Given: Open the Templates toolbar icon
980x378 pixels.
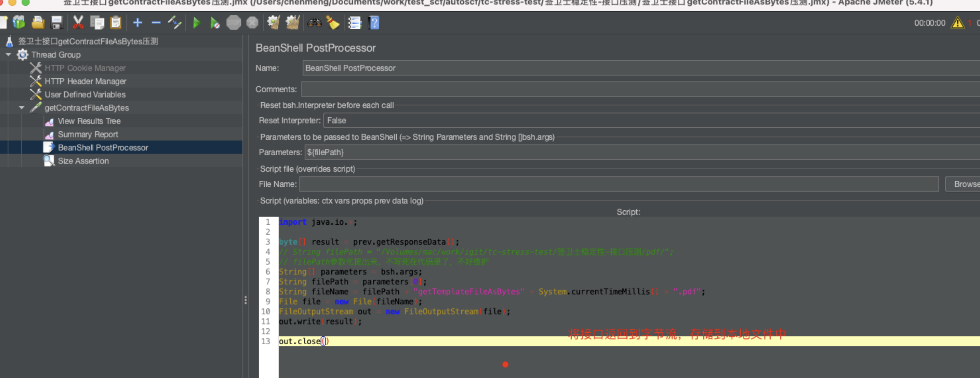Looking at the screenshot, I should [x=19, y=23].
